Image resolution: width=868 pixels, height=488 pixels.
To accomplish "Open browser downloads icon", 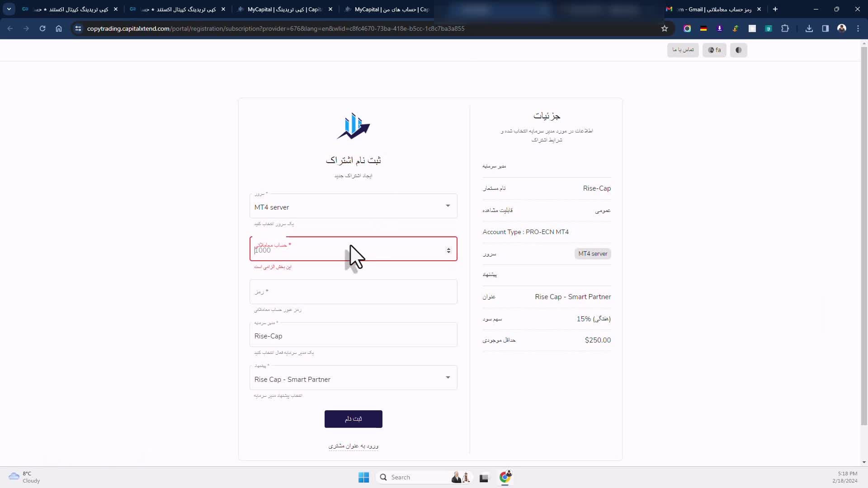I will click(809, 28).
